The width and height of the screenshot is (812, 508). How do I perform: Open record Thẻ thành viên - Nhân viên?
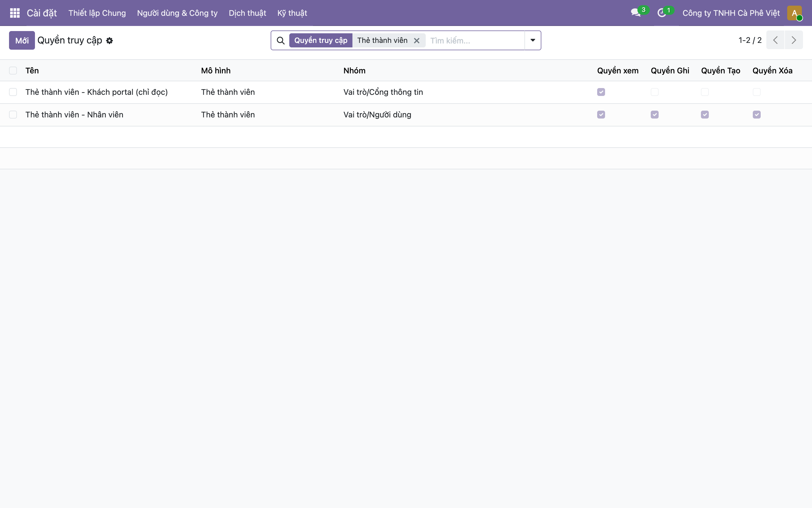[x=74, y=115]
